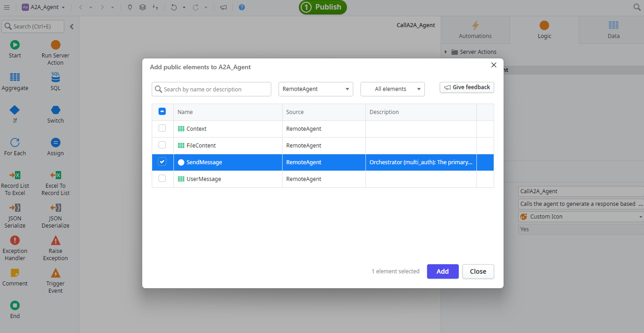Select the End tool
The height and width of the screenshot is (333, 644).
coord(15,309)
